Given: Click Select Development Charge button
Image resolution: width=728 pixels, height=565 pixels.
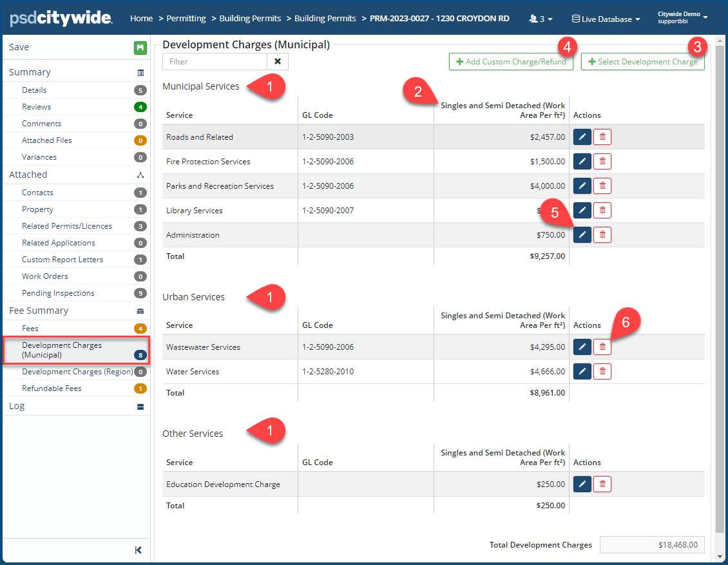Looking at the screenshot, I should pos(642,62).
